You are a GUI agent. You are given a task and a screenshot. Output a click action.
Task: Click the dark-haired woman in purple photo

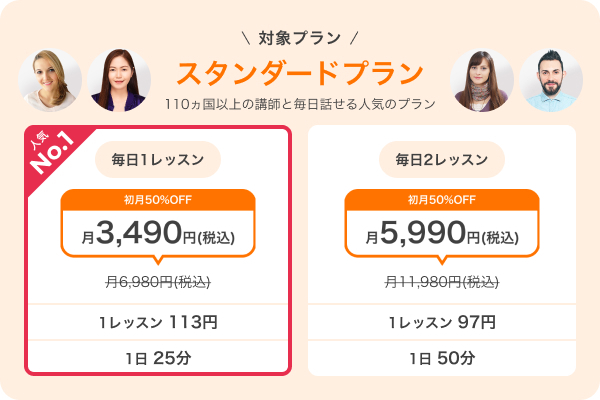(x=119, y=80)
